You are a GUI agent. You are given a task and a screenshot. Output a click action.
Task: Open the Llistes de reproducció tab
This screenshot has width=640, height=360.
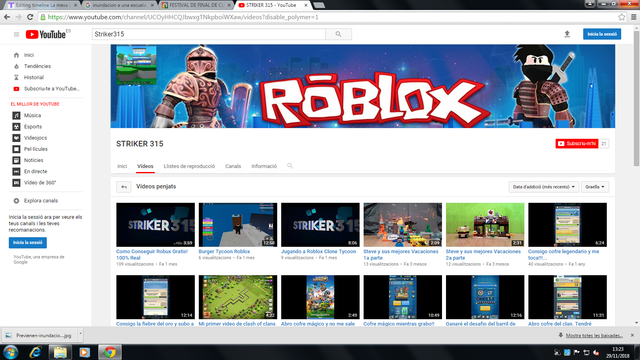[189, 166]
